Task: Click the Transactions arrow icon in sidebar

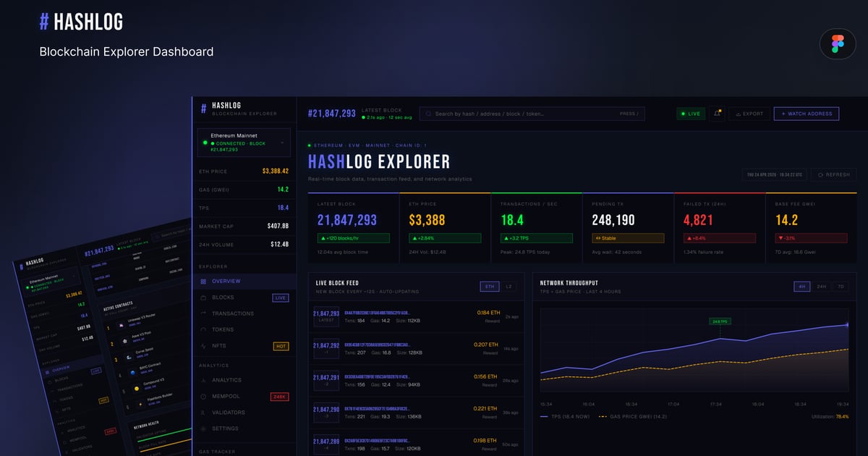Action: tap(203, 313)
